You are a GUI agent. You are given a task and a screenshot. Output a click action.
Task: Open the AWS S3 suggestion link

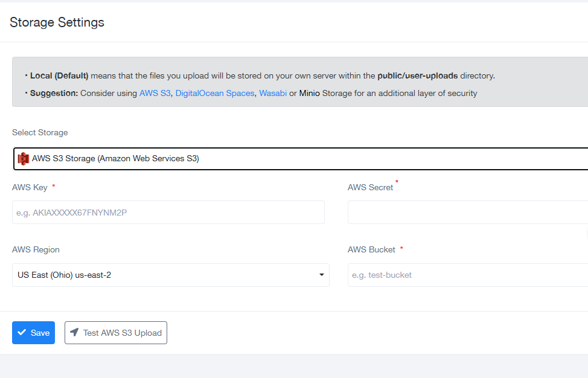click(155, 94)
